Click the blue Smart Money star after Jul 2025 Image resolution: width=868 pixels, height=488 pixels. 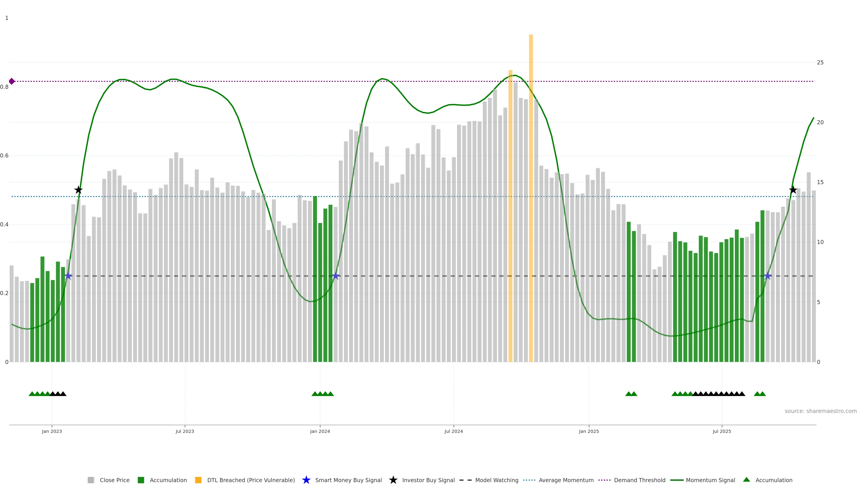tap(768, 276)
